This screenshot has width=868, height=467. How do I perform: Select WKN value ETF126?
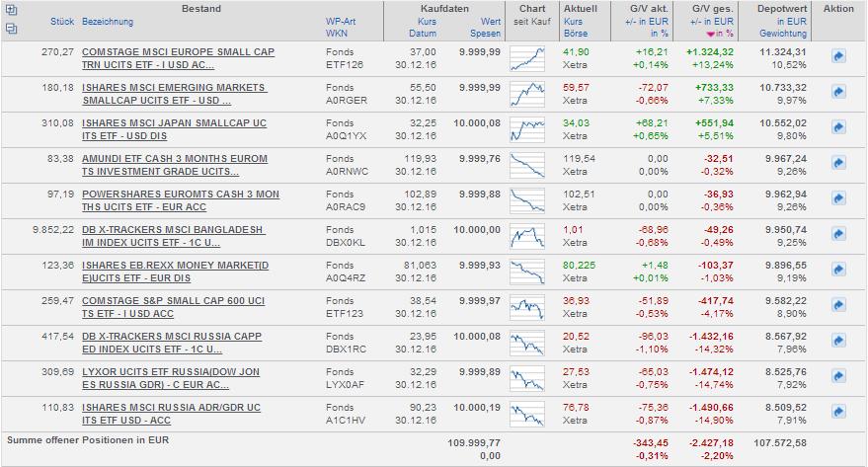345,65
